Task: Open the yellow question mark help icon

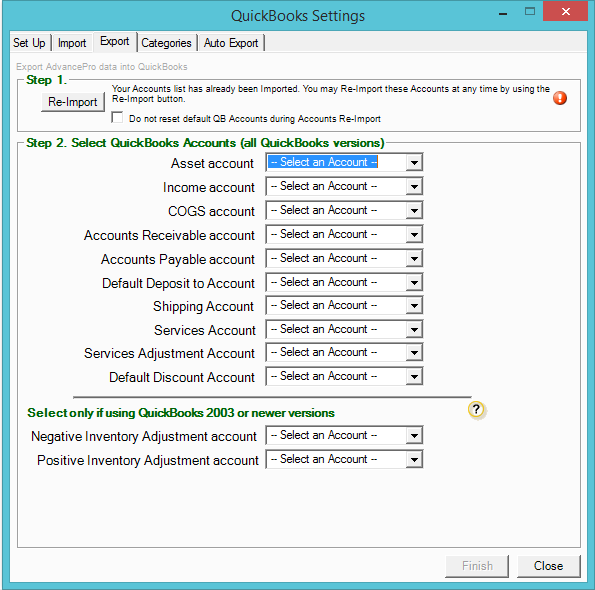Action: click(476, 410)
